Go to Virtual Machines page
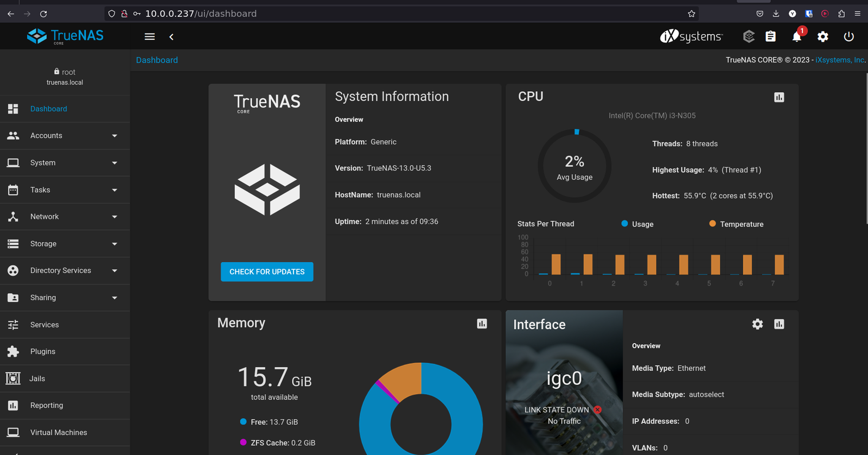 click(59, 432)
